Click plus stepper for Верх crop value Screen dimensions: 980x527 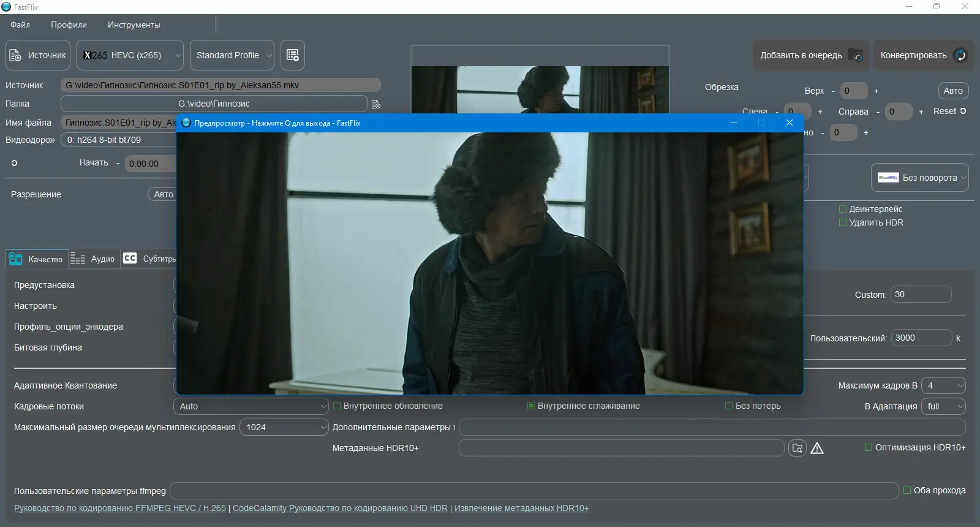click(876, 91)
